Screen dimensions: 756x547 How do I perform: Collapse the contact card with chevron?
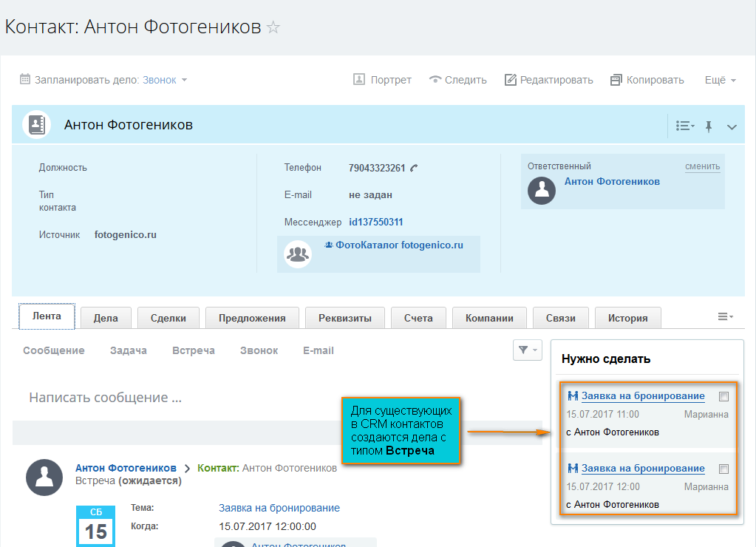[732, 127]
